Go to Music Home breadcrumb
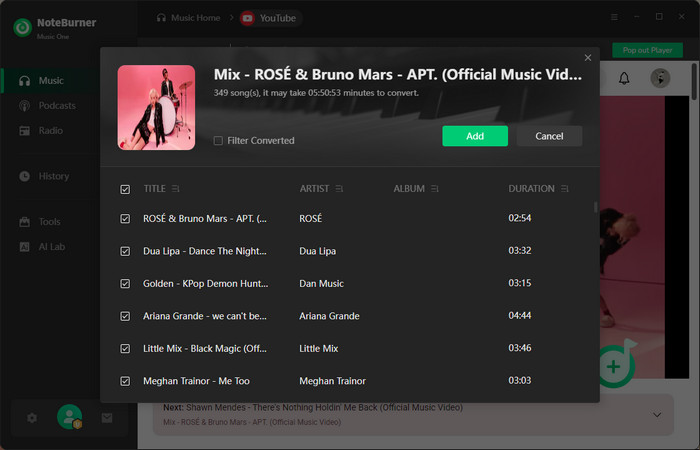 (x=196, y=18)
